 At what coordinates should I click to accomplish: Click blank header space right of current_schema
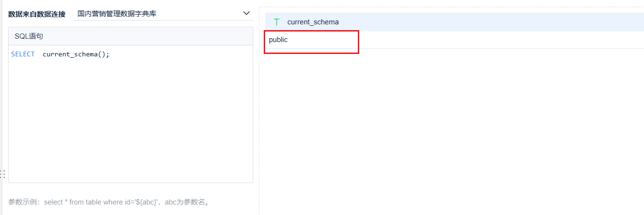(492, 22)
